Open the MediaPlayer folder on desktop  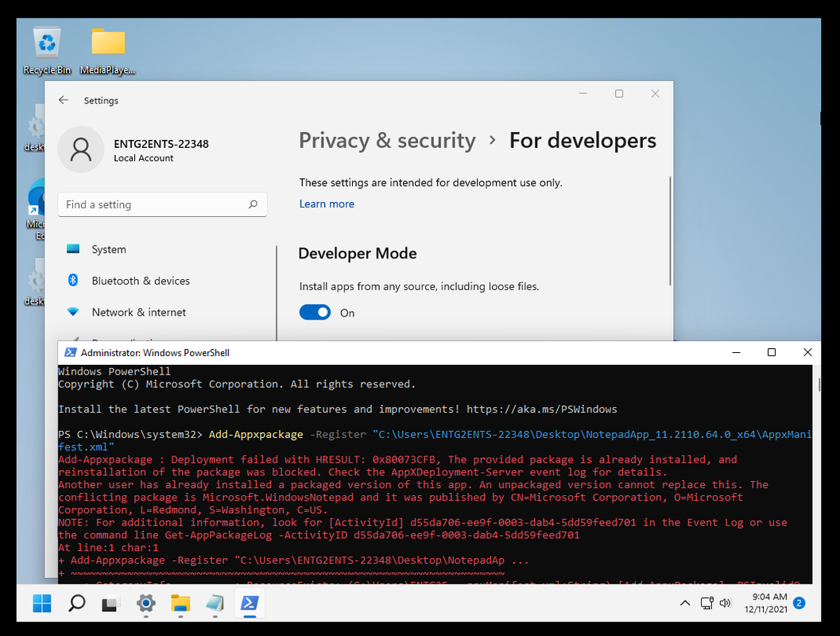(x=107, y=50)
